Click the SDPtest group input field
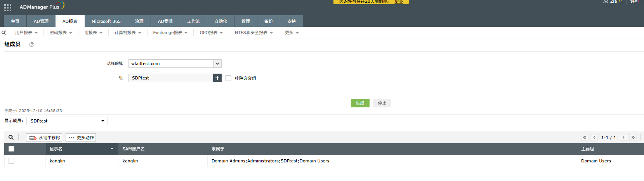The image size is (644, 181). click(171, 78)
